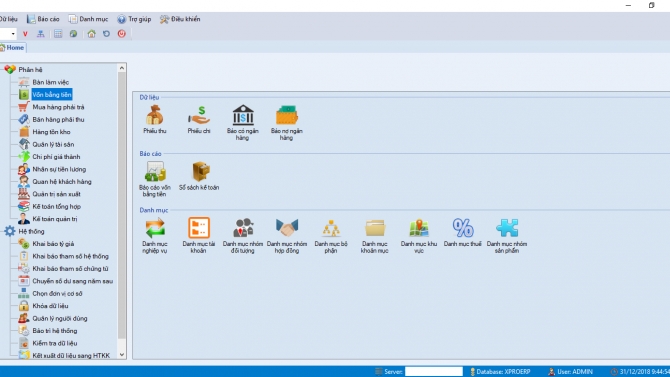670x377 pixels.
Task: Open the Danh mục menu
Action: pos(88,19)
